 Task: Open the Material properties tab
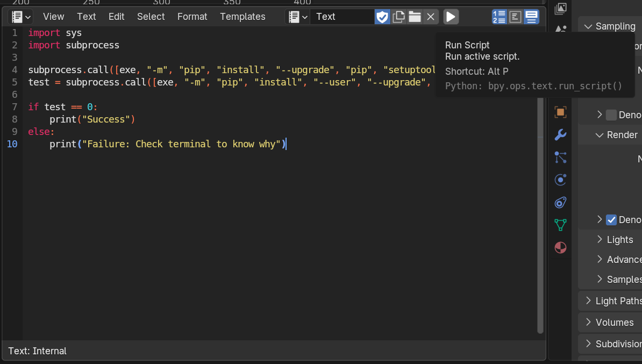point(560,247)
